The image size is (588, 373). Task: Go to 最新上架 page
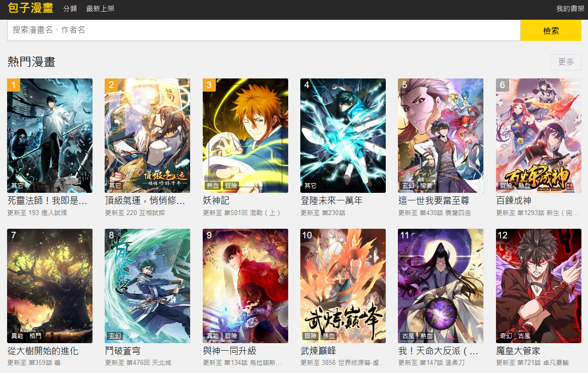coord(100,9)
